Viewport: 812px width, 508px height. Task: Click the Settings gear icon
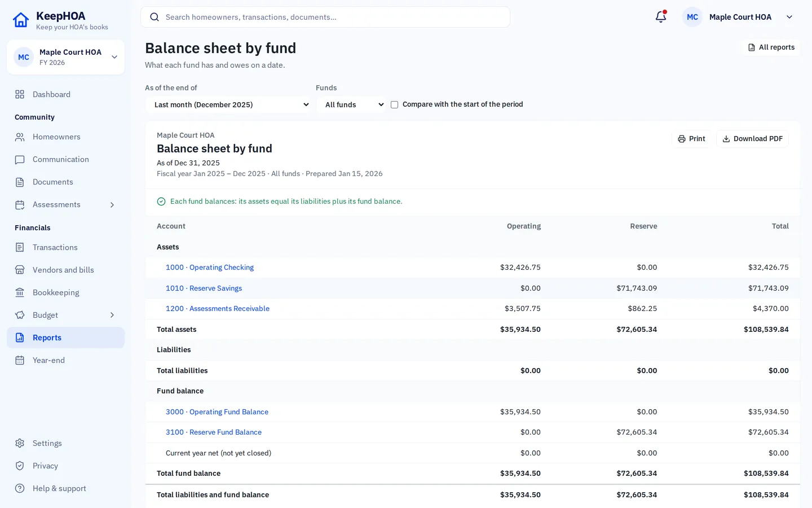(20, 443)
